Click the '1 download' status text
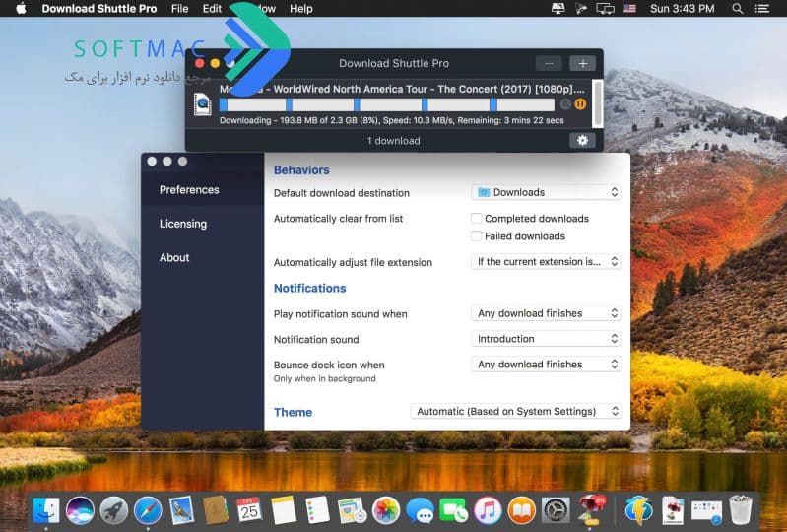This screenshot has height=532, width=787. pyautogui.click(x=394, y=141)
